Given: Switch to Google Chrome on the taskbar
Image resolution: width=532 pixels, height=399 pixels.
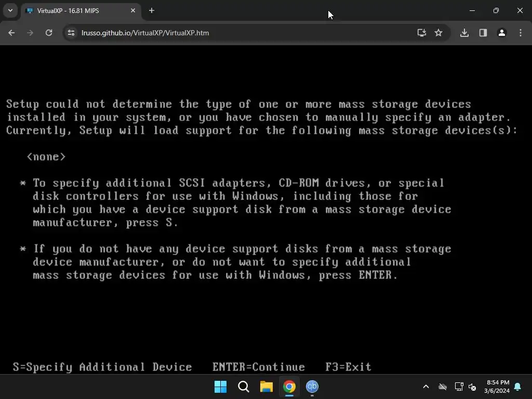Looking at the screenshot, I should pyautogui.click(x=289, y=387).
